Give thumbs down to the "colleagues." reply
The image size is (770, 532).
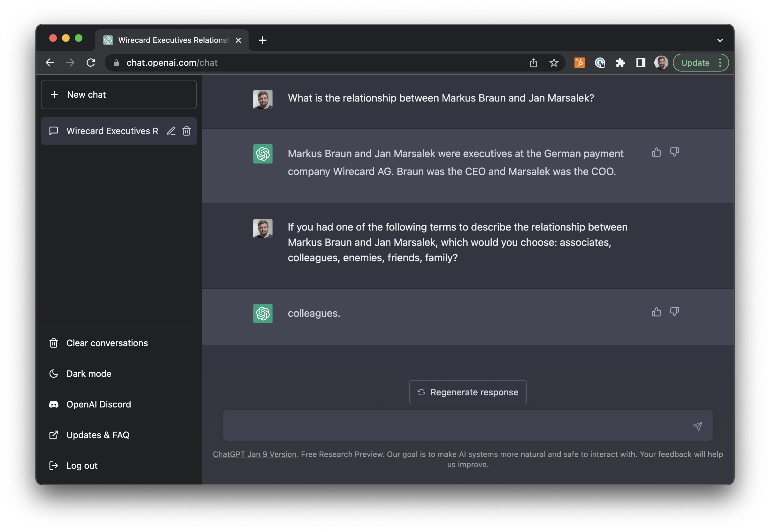tap(674, 312)
